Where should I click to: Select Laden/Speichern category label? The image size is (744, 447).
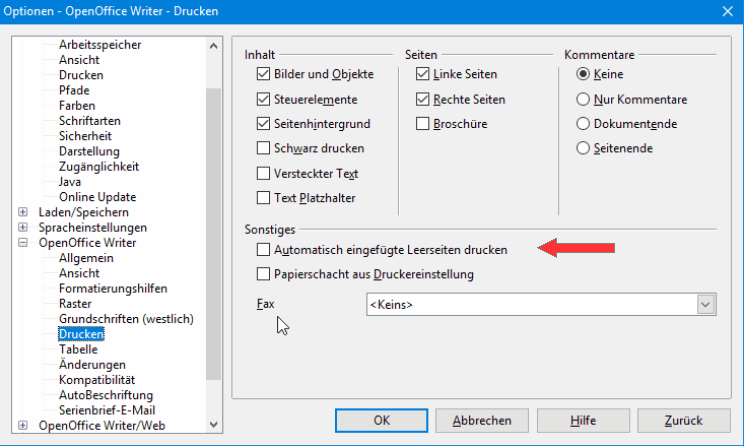(84, 212)
